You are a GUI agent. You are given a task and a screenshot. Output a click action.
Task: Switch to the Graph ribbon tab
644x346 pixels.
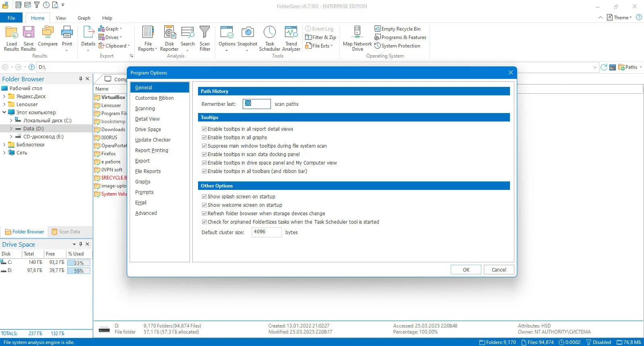coord(84,18)
